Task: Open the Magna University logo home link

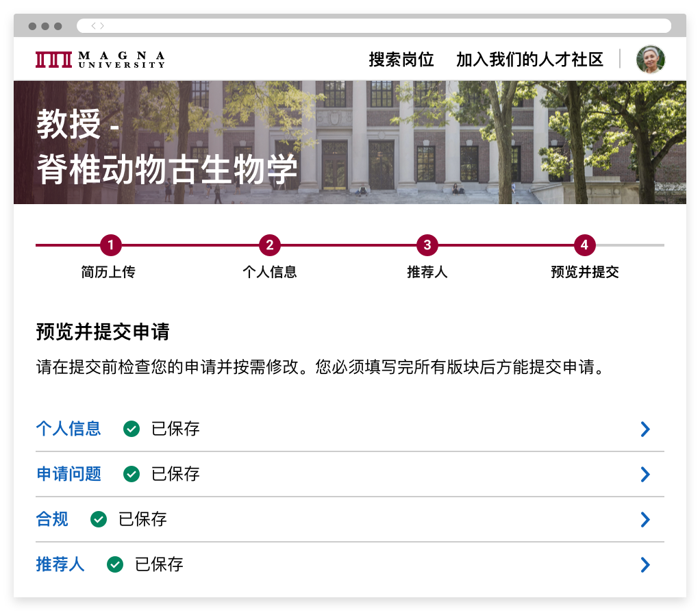Action: coord(101,60)
